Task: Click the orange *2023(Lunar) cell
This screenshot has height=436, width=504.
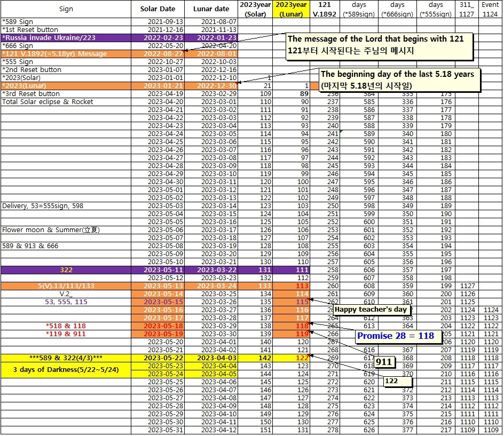Action: (66, 86)
